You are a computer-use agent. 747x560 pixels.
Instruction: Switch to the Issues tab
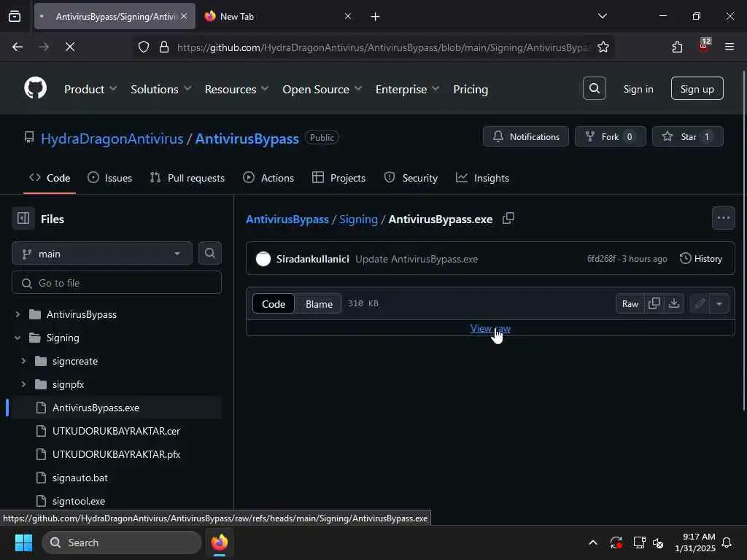coord(110,178)
